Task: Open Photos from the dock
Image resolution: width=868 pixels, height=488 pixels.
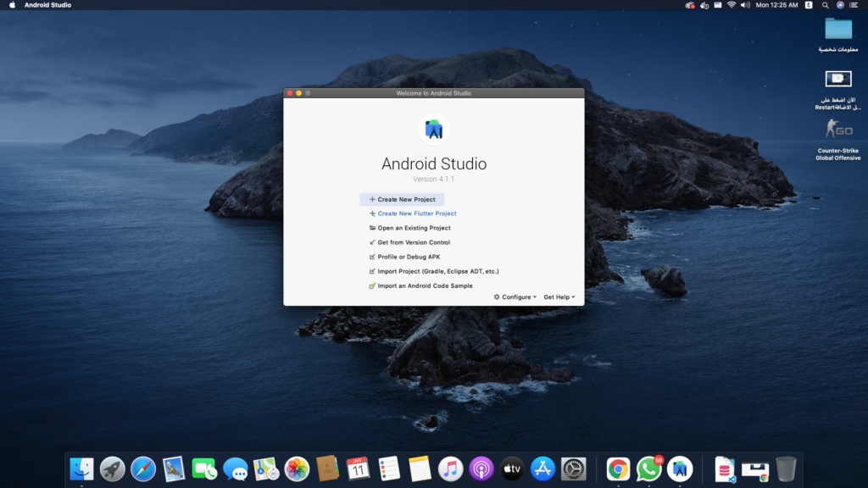Action: click(x=297, y=469)
